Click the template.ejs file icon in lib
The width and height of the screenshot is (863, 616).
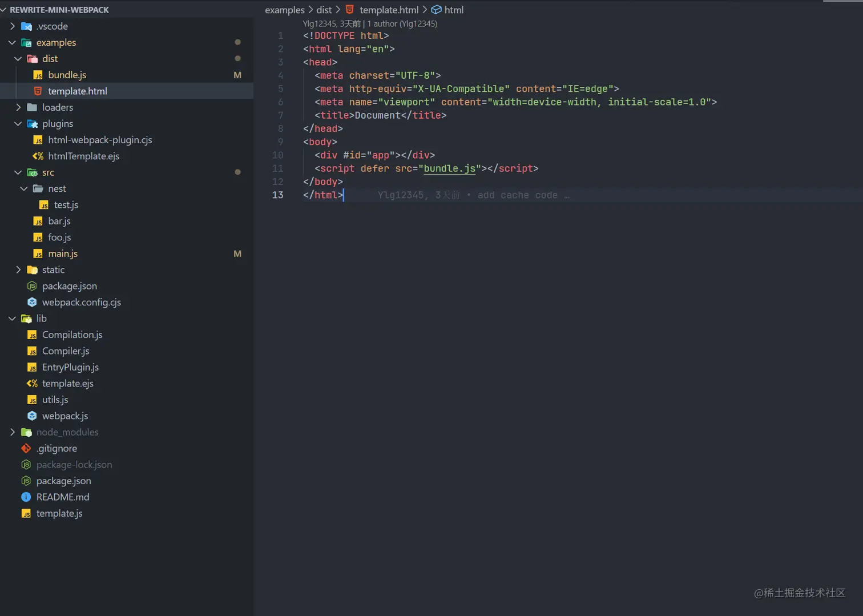click(33, 384)
